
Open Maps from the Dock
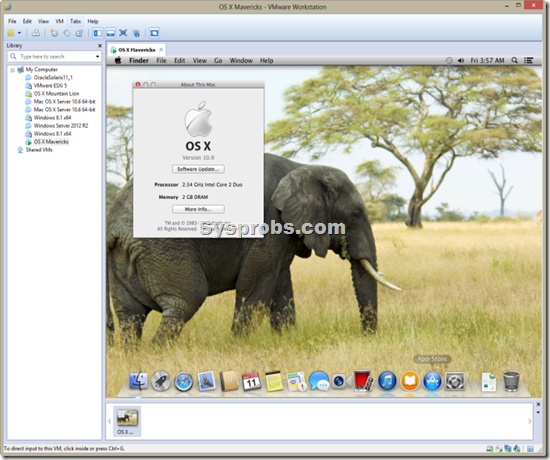coord(297,382)
